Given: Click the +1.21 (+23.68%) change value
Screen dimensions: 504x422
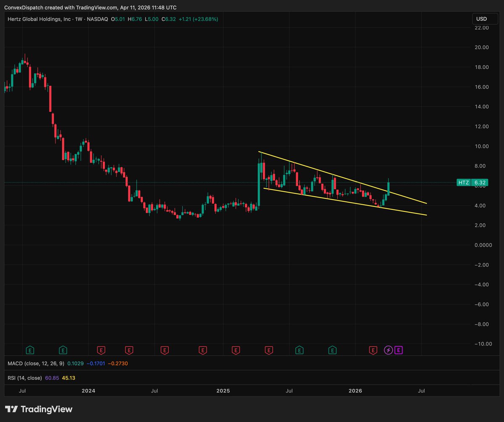Looking at the screenshot, I should pyautogui.click(x=198, y=19).
